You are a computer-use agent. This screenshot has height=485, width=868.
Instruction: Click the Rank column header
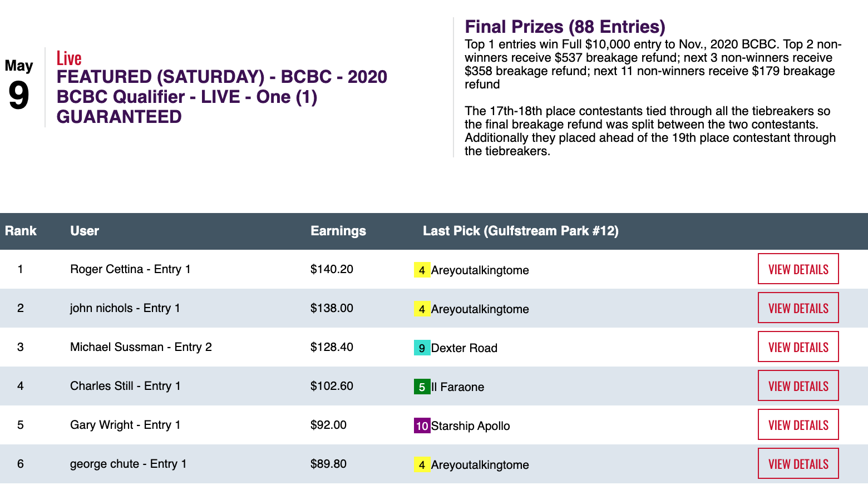click(x=21, y=231)
